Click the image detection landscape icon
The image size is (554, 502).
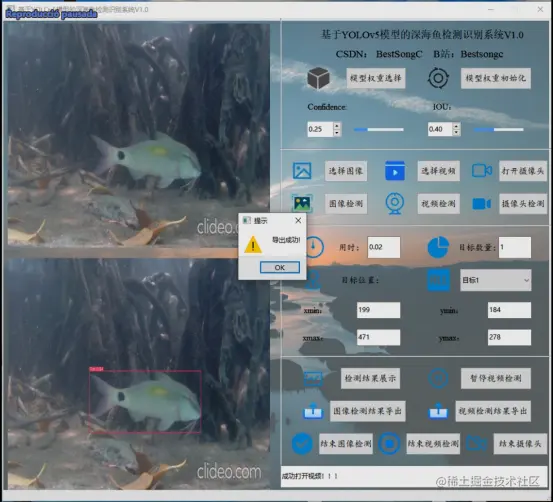[x=302, y=203]
